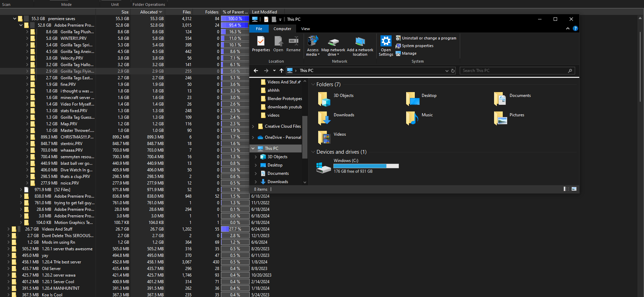Collapse This PC in the navigation pane
This screenshot has width=644, height=297.
(253, 148)
